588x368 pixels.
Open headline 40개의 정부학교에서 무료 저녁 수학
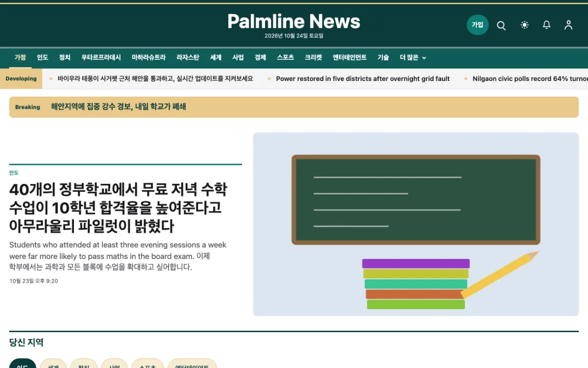tap(118, 208)
